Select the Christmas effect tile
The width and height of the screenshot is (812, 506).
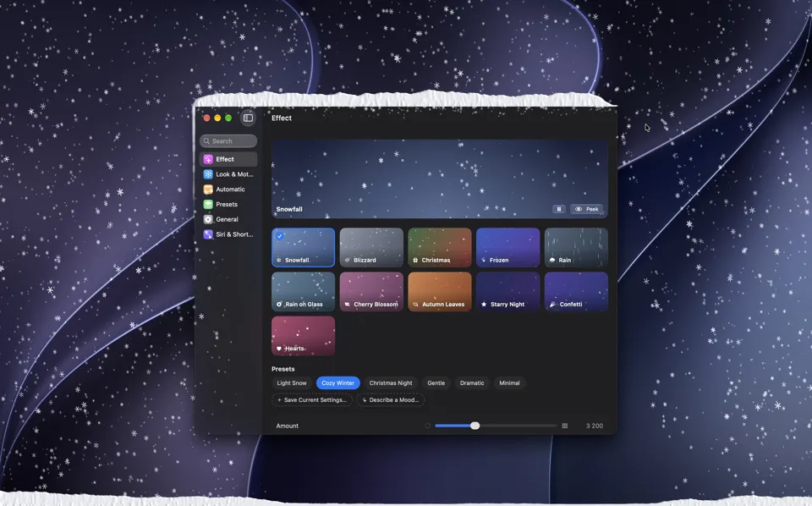click(440, 248)
